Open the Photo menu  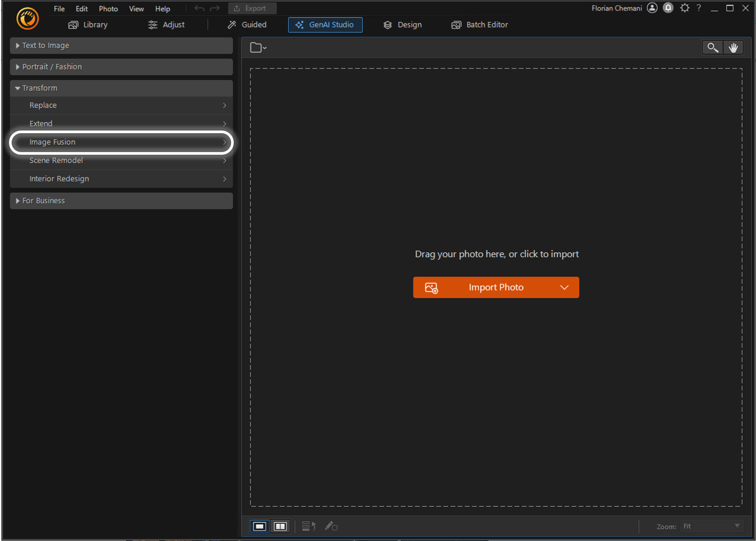pos(108,8)
